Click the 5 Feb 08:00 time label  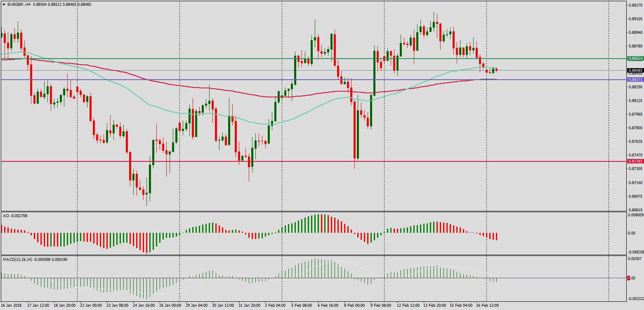[302, 305]
